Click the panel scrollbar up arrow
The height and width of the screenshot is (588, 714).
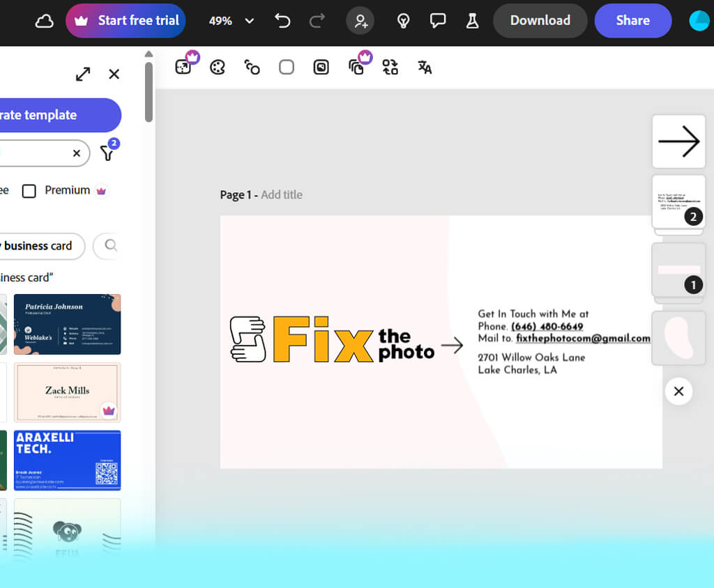tap(149, 54)
